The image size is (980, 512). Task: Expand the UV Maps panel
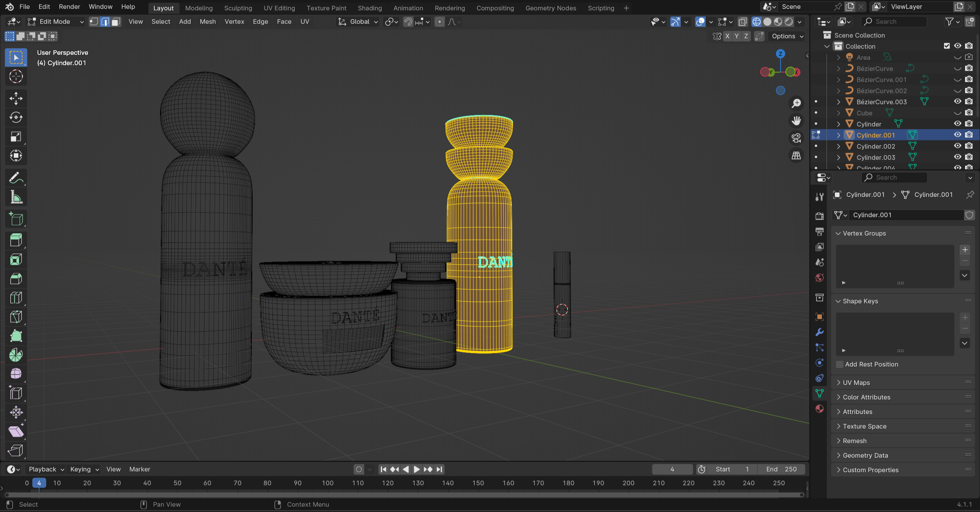coord(856,383)
